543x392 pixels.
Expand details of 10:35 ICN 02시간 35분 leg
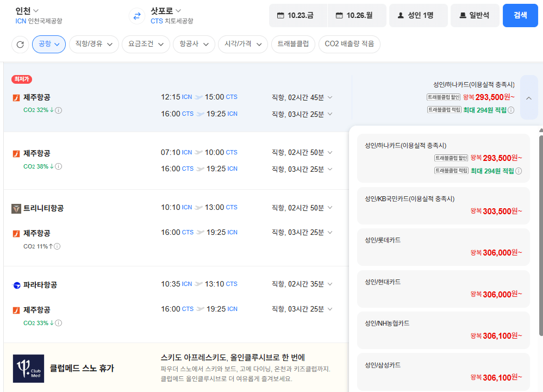[x=330, y=284]
